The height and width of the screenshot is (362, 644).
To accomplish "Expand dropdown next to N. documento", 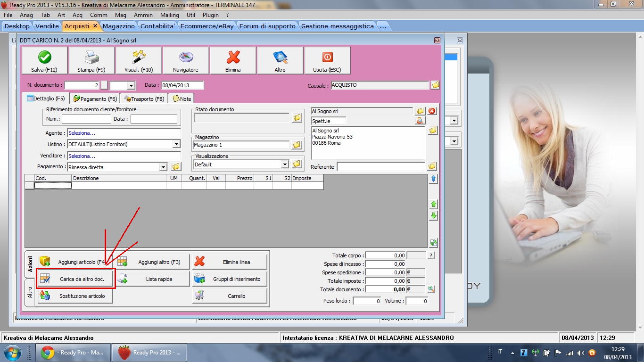I will (131, 85).
